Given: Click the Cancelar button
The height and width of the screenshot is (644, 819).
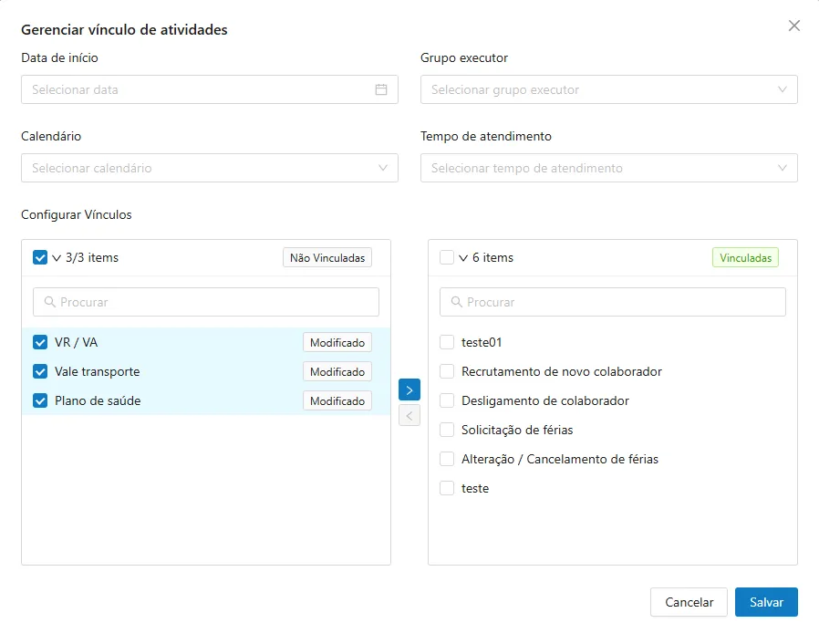Looking at the screenshot, I should pyautogui.click(x=689, y=602).
